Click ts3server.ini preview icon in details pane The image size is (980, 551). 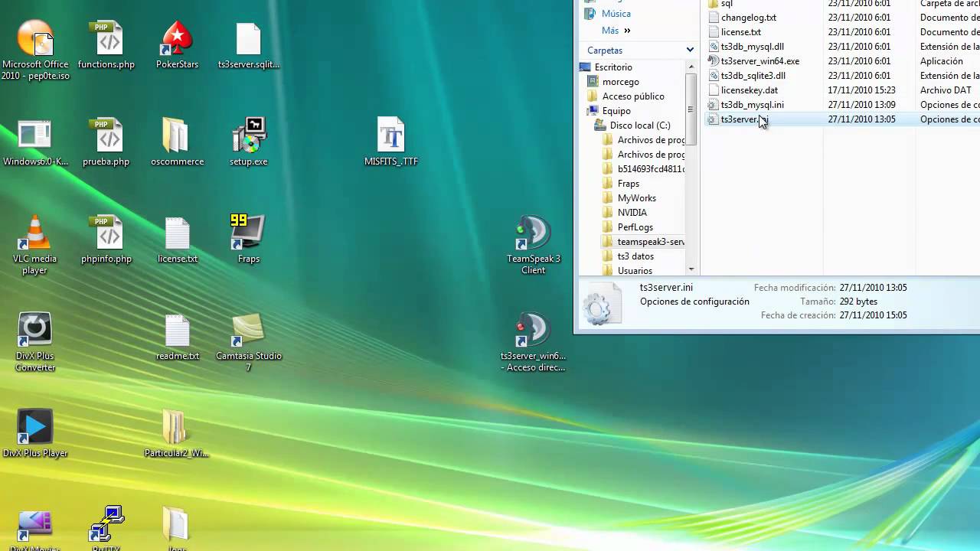(x=602, y=305)
